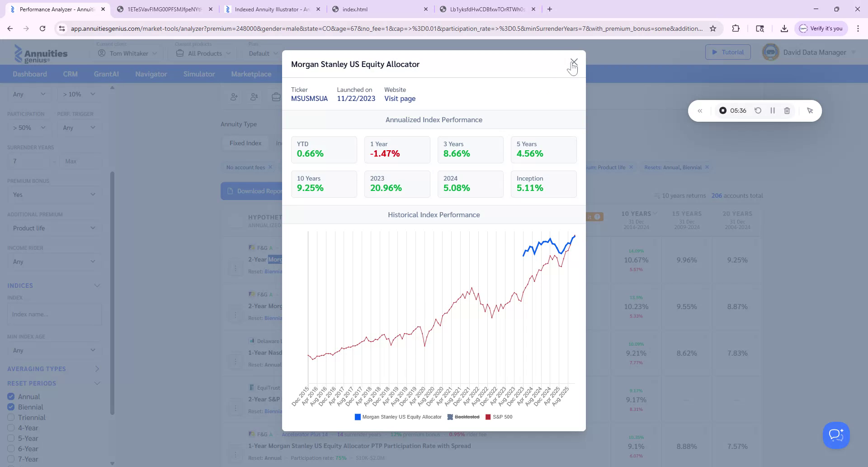Switch to the Indexed Annuity Illustrator tab
This screenshot has width=868, height=467.
[272, 9]
